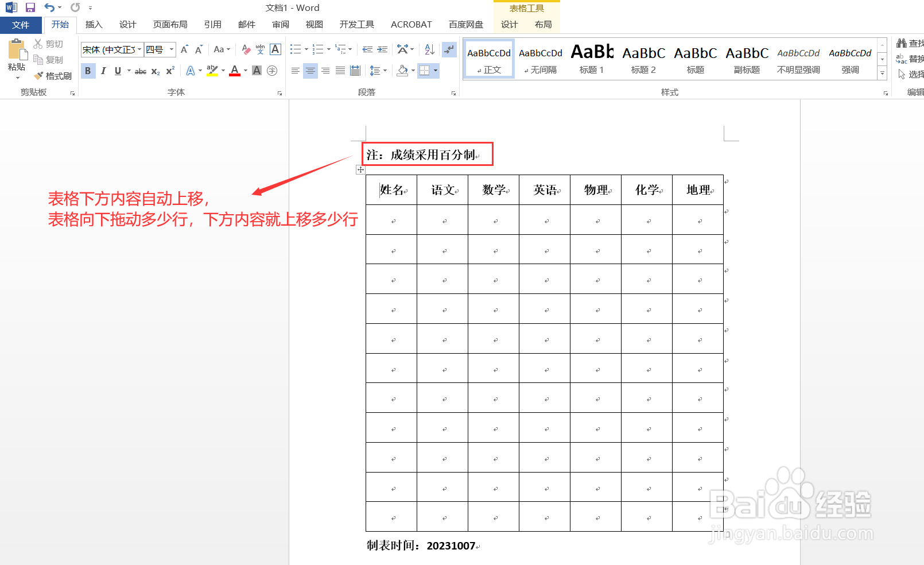Toggle Show/Hide paragraph marks
The width and height of the screenshot is (924, 565).
pos(449,49)
